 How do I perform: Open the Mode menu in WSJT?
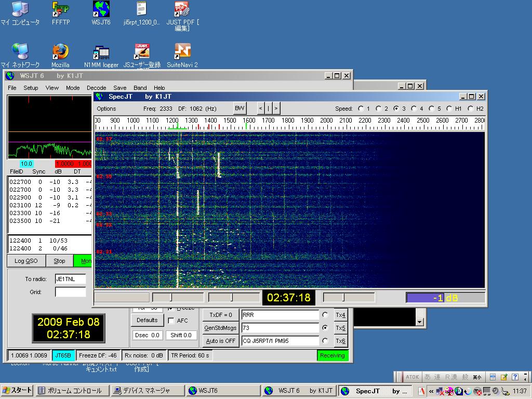click(73, 88)
